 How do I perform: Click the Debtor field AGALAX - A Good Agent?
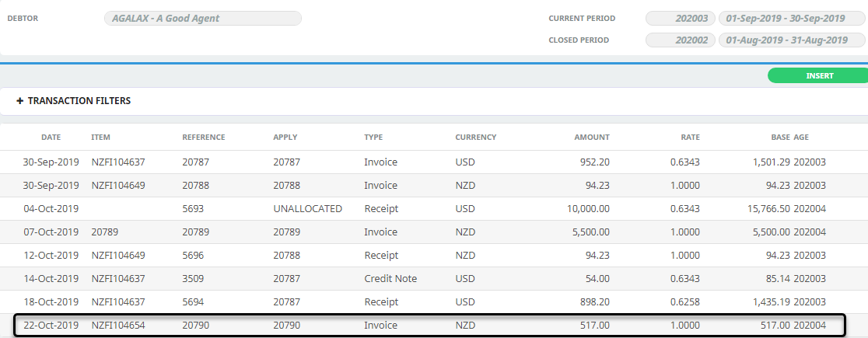[x=202, y=18]
